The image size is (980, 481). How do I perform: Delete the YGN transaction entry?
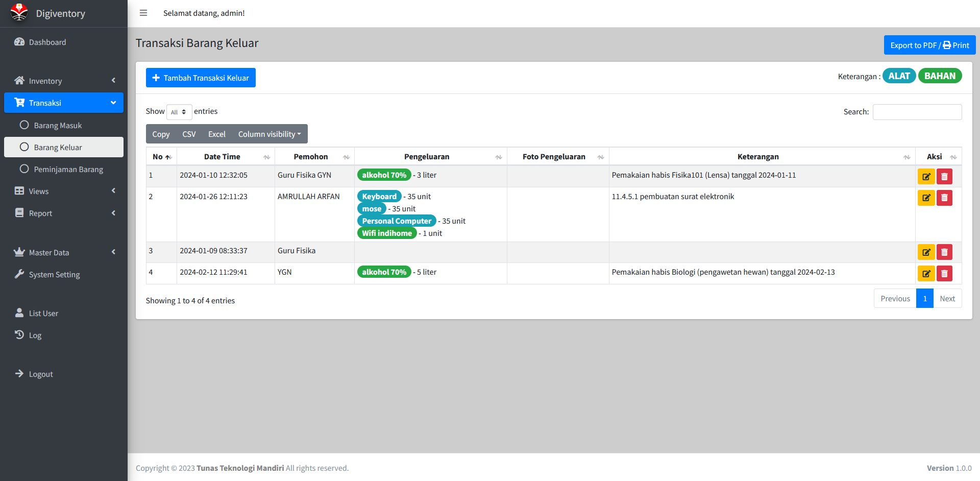coord(944,274)
